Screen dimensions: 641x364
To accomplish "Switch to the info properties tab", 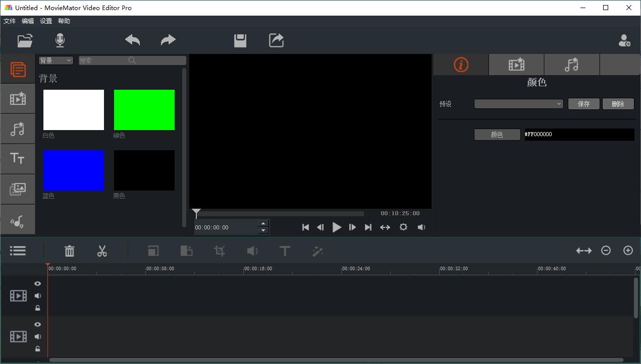I will [461, 65].
